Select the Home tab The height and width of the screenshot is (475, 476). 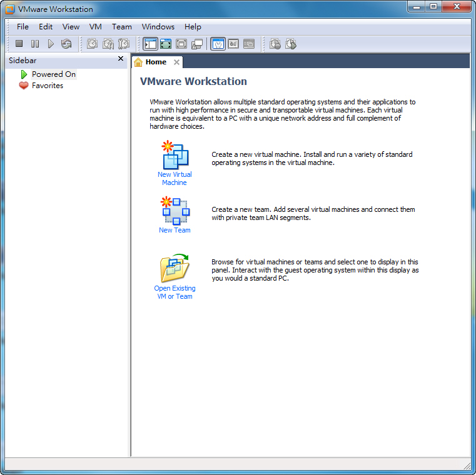156,62
